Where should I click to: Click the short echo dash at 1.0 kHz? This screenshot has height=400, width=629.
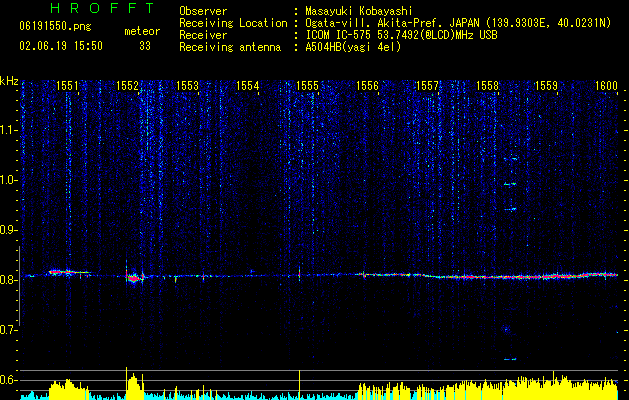[x=510, y=184]
